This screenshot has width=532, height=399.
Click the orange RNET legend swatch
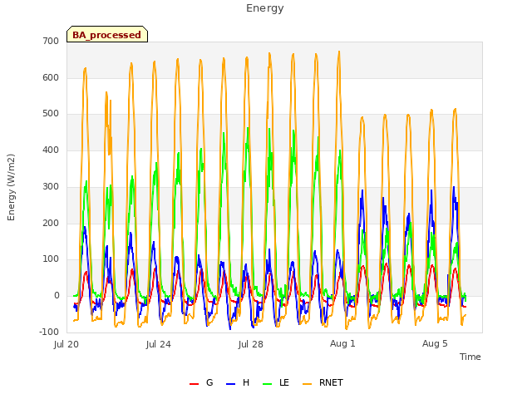click(307, 384)
